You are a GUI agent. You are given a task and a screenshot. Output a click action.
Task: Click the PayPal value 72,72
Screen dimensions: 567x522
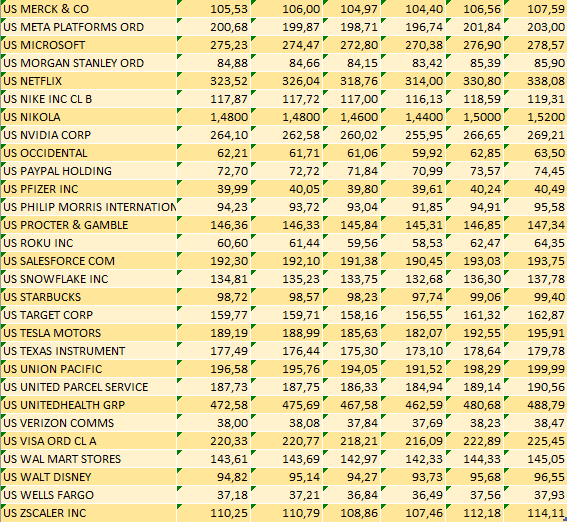click(287, 171)
